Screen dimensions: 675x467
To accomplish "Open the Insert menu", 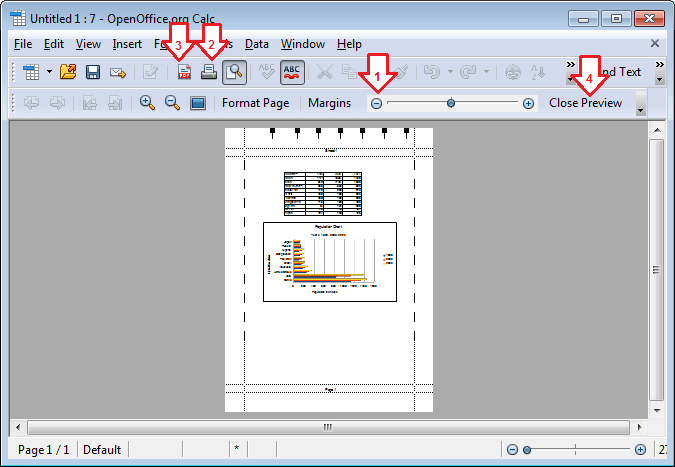I will 127,44.
